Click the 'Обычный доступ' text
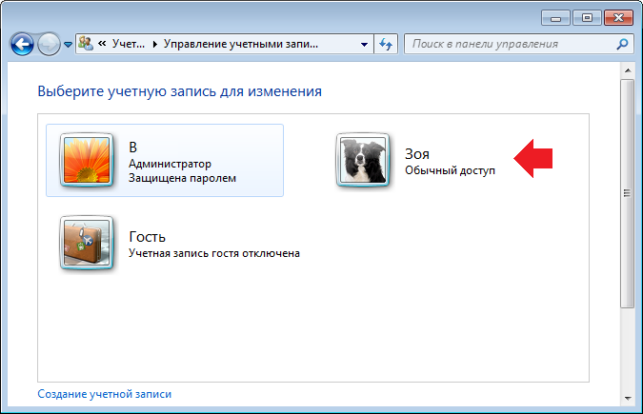 450,170
